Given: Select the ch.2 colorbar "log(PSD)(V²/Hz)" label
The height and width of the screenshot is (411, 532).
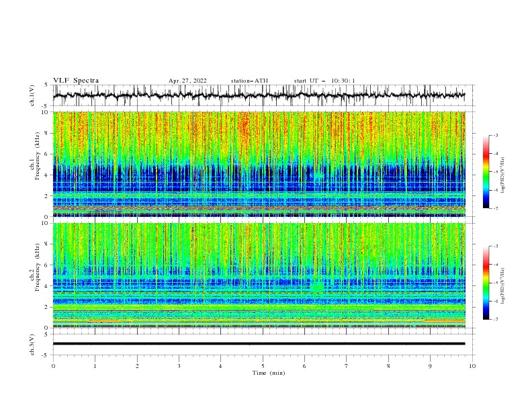Looking at the screenshot, I should (502, 286).
